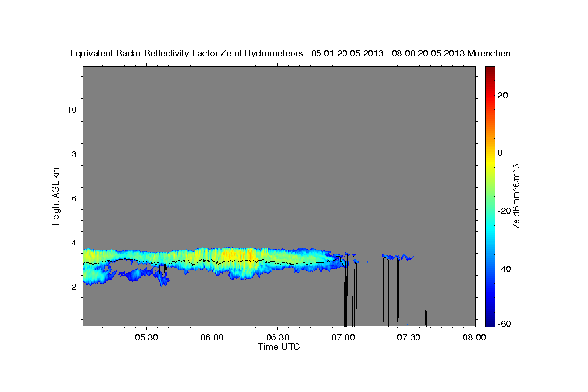Viewport: 588px width, 392px height.
Task: Click the dark red top of the colorbar
Action: (490, 71)
